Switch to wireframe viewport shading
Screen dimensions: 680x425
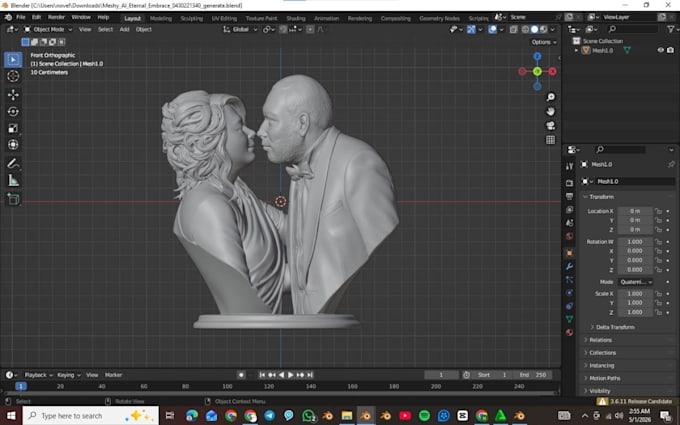pyautogui.click(x=525, y=29)
